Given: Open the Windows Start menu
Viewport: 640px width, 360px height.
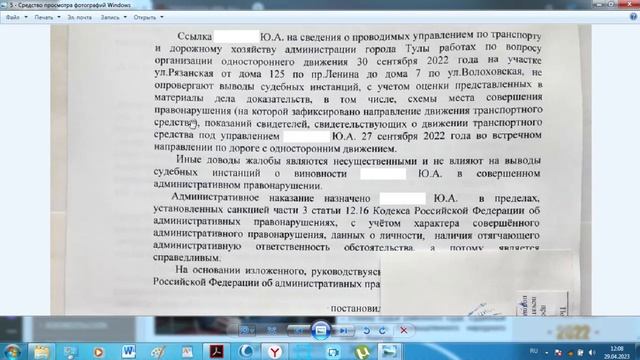Looking at the screenshot, I should 11,352.
